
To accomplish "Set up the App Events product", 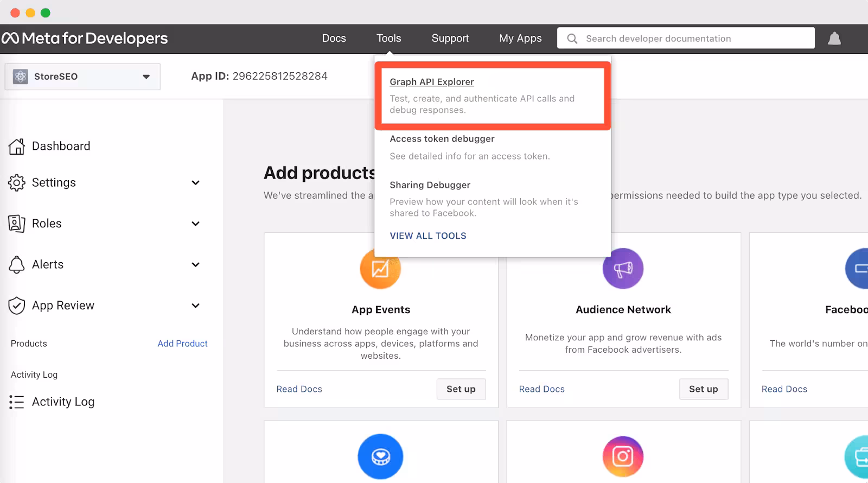I will pyautogui.click(x=461, y=389).
